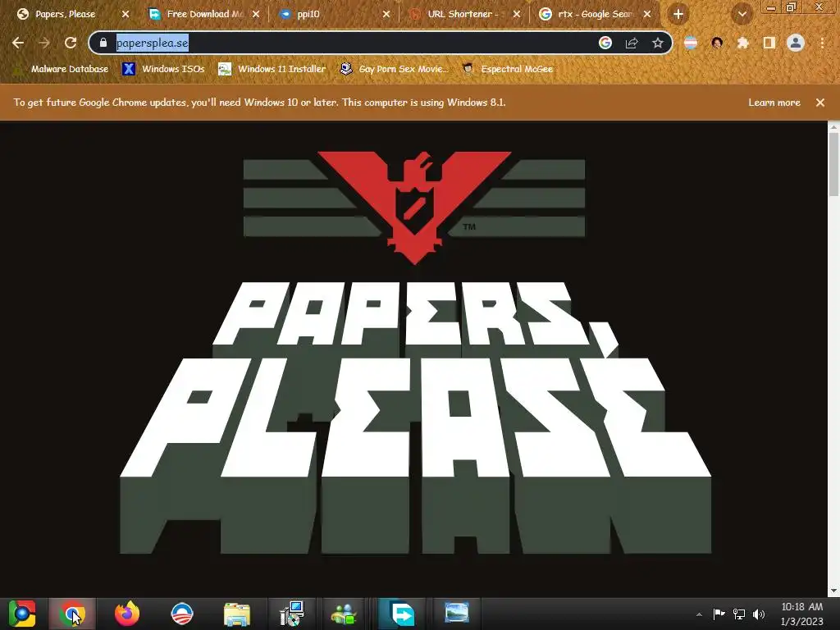Click the Google icon in the address bar
This screenshot has width=840, height=630.
click(605, 43)
